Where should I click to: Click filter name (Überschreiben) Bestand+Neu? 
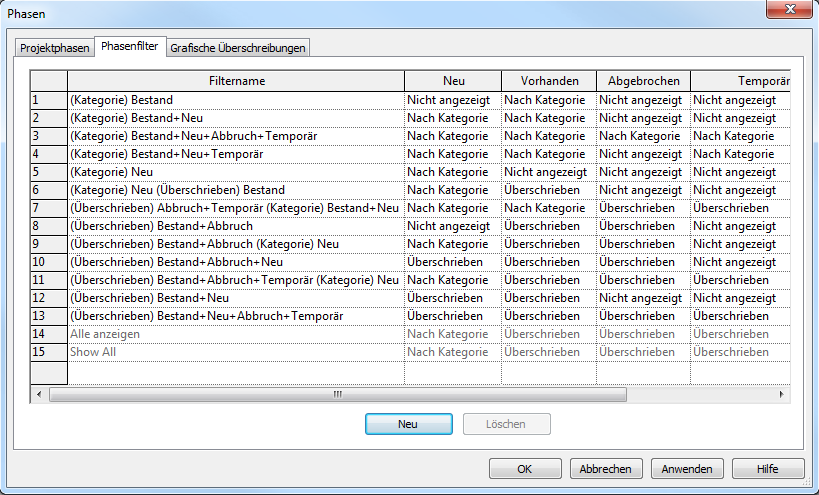pos(150,298)
